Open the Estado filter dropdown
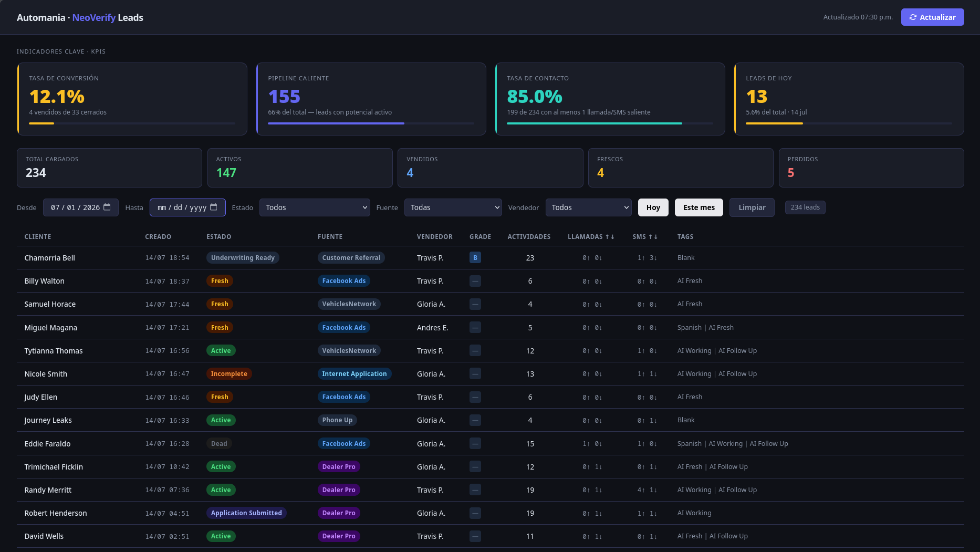 tap(315, 207)
